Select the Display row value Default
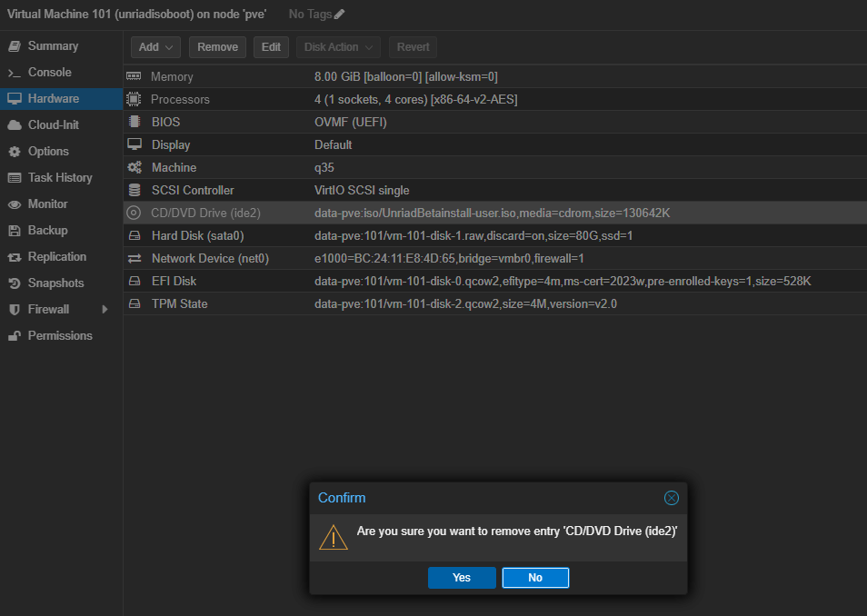 (333, 144)
